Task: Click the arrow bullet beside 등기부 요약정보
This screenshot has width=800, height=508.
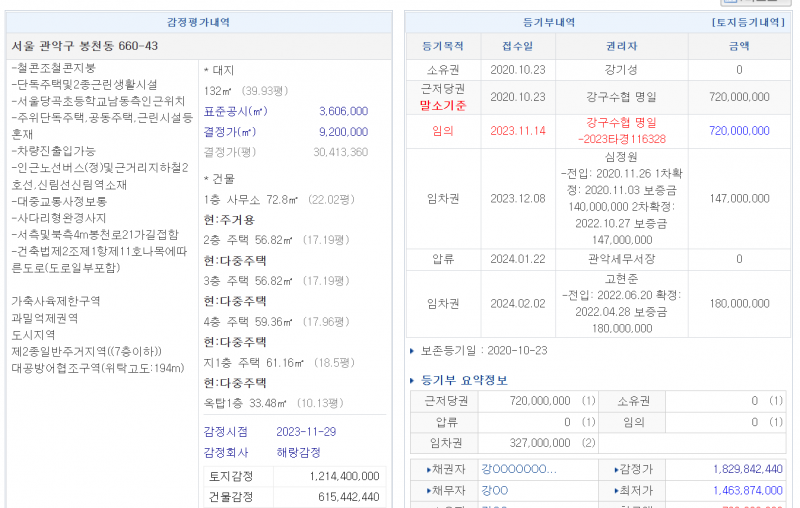Action: 414,380
